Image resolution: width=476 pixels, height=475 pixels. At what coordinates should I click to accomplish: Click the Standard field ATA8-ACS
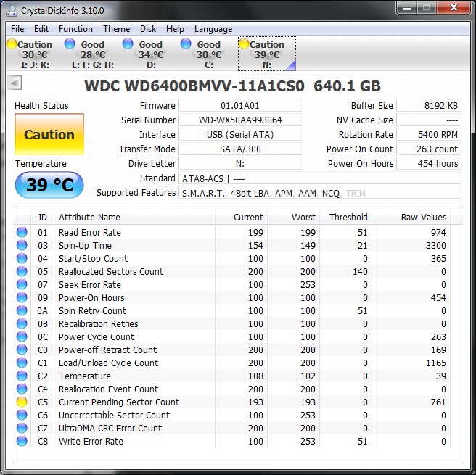click(320, 178)
